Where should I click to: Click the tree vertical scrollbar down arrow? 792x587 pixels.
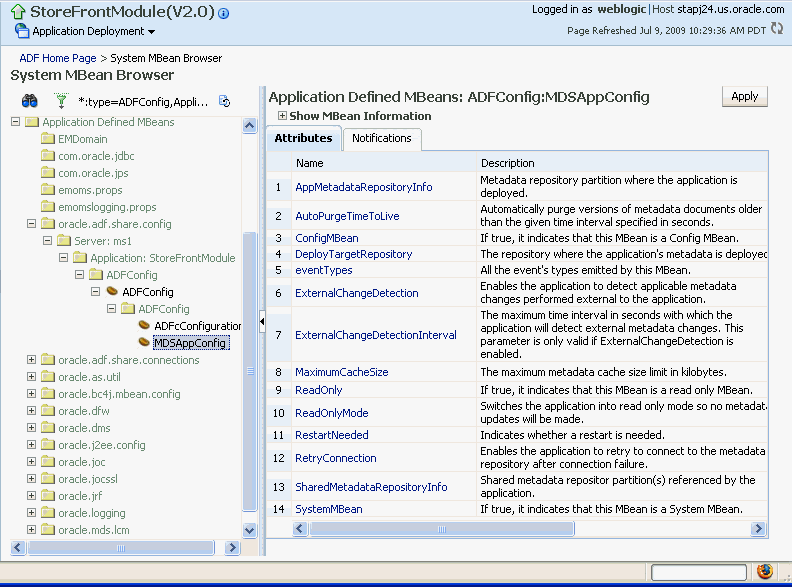250,530
